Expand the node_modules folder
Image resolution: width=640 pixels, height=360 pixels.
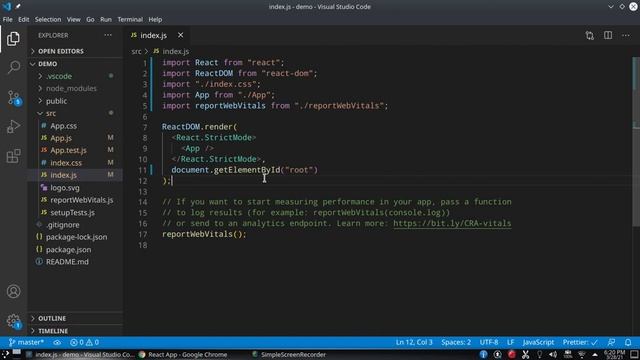point(76,88)
